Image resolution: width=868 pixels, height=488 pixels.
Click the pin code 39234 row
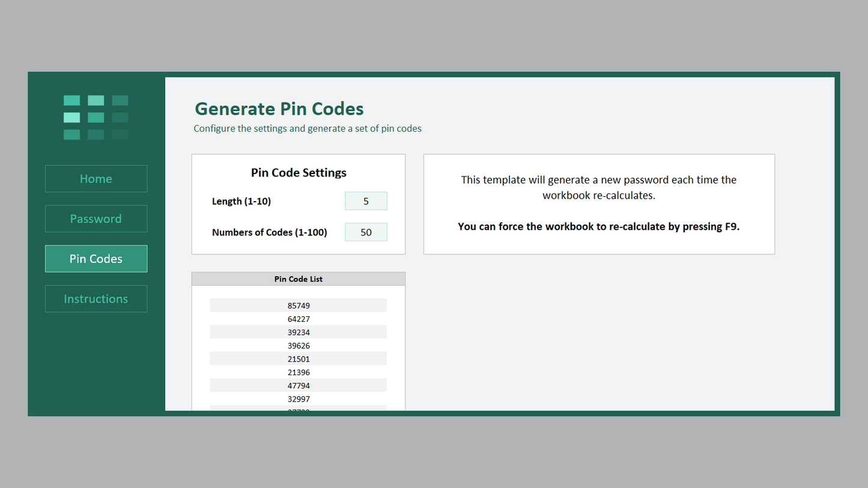(x=299, y=333)
